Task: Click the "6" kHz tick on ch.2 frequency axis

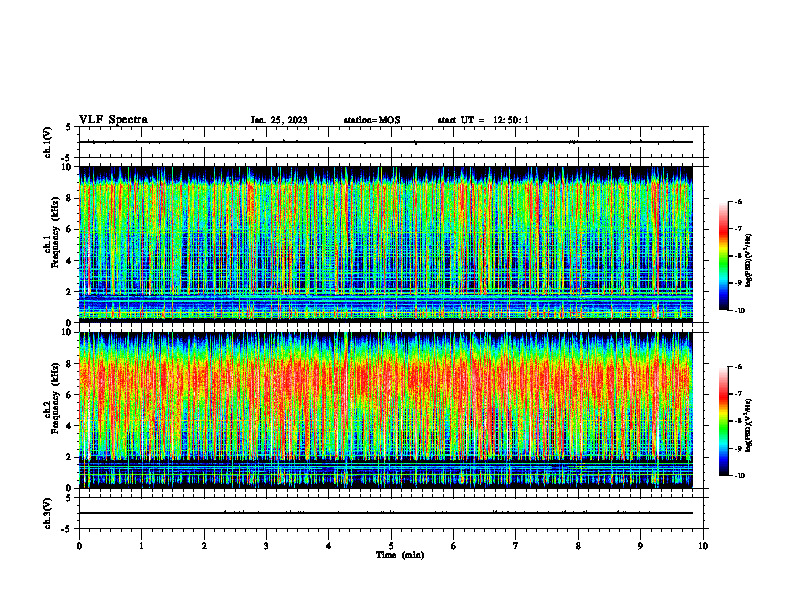Action: pos(70,395)
